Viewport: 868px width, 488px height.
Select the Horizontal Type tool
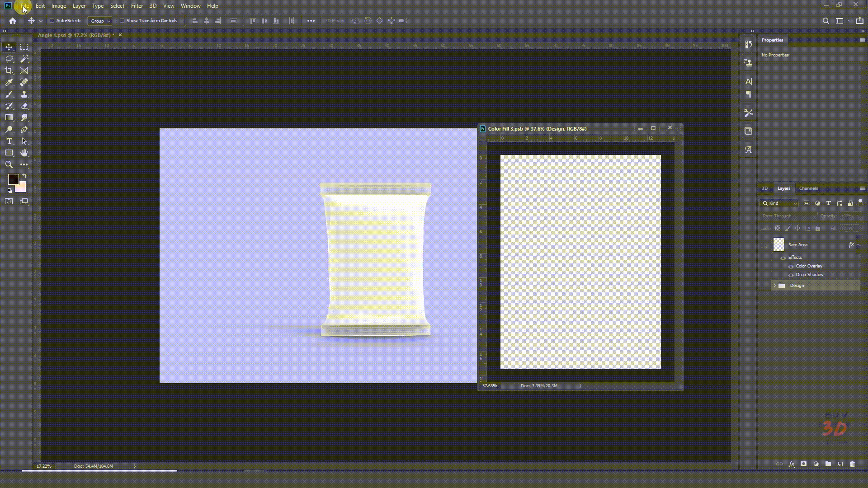coord(9,141)
